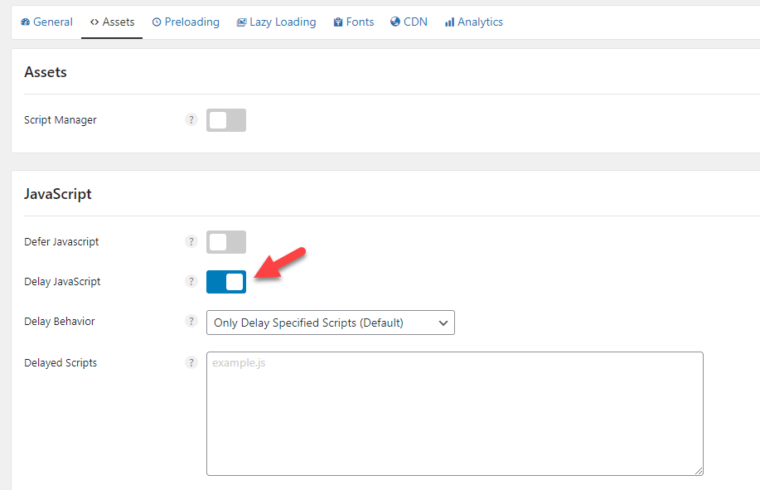The width and height of the screenshot is (760, 490).
Task: Click the Delayed Scripts textarea resize handle
Action: tap(698, 471)
